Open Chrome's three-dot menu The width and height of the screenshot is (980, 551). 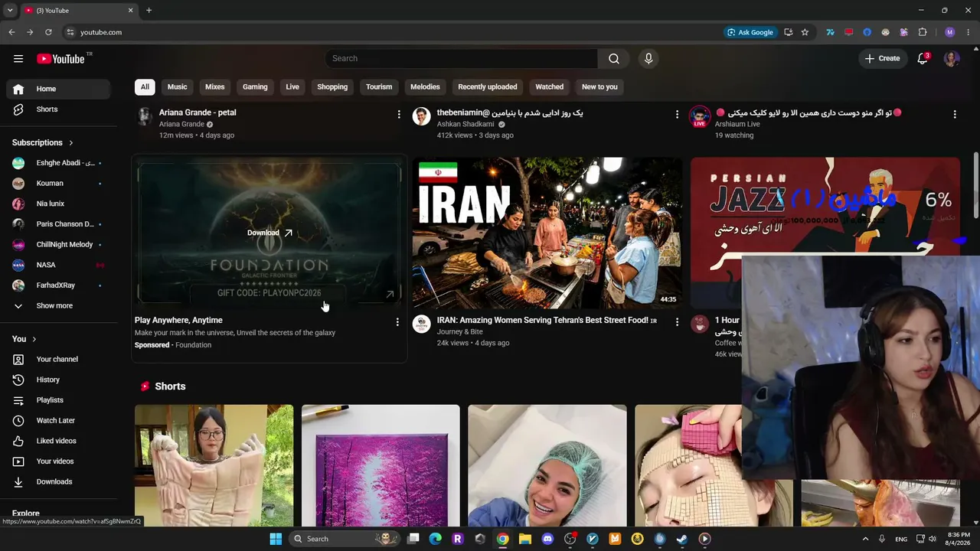(969, 32)
